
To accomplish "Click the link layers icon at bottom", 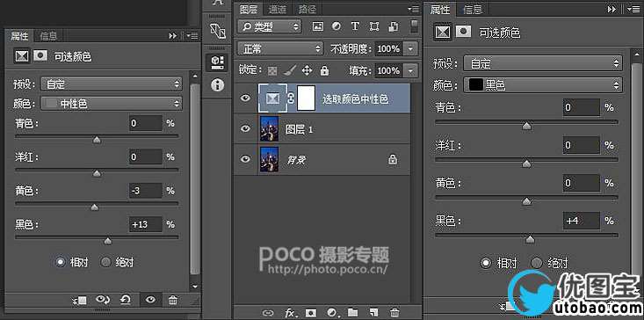I will 268,313.
